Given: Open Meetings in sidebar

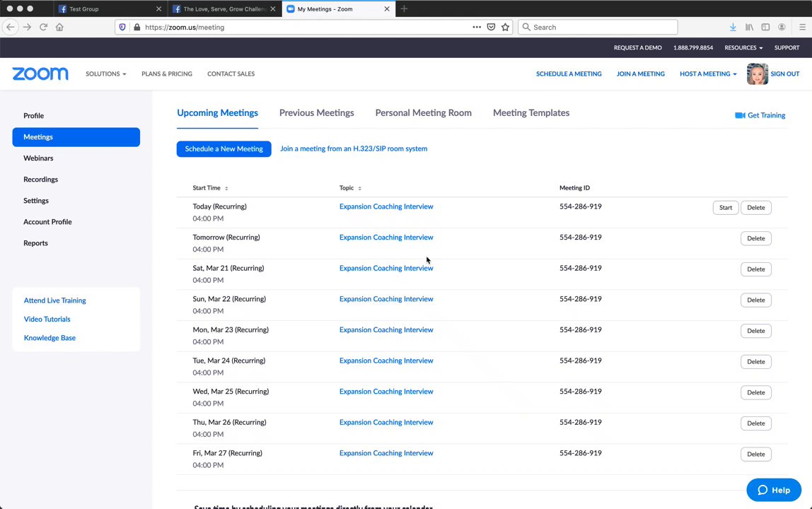Looking at the screenshot, I should point(76,136).
